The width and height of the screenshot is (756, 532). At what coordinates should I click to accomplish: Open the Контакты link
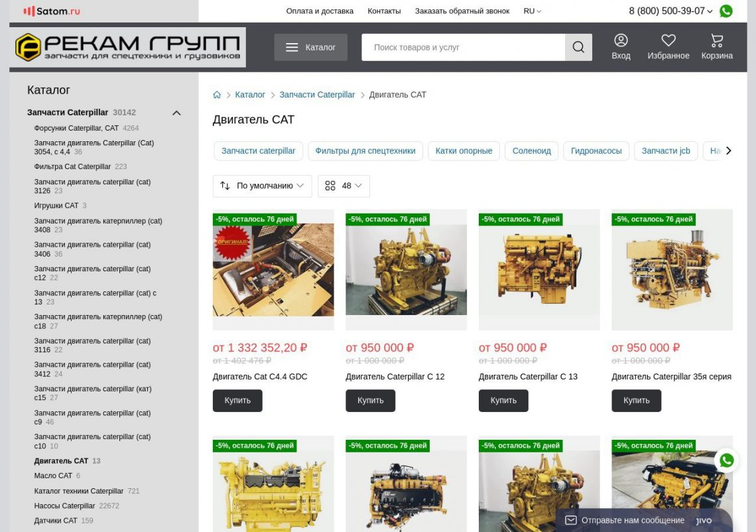[x=384, y=11]
